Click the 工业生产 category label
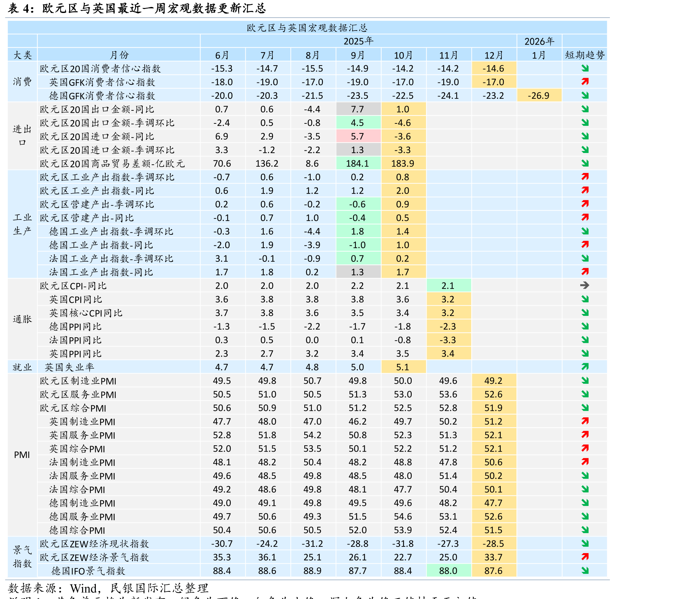This screenshot has height=599, width=700. coord(22,224)
